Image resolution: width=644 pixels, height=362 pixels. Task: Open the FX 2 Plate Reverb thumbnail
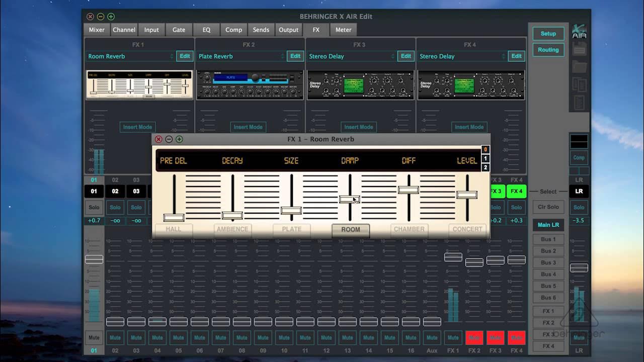(x=250, y=84)
